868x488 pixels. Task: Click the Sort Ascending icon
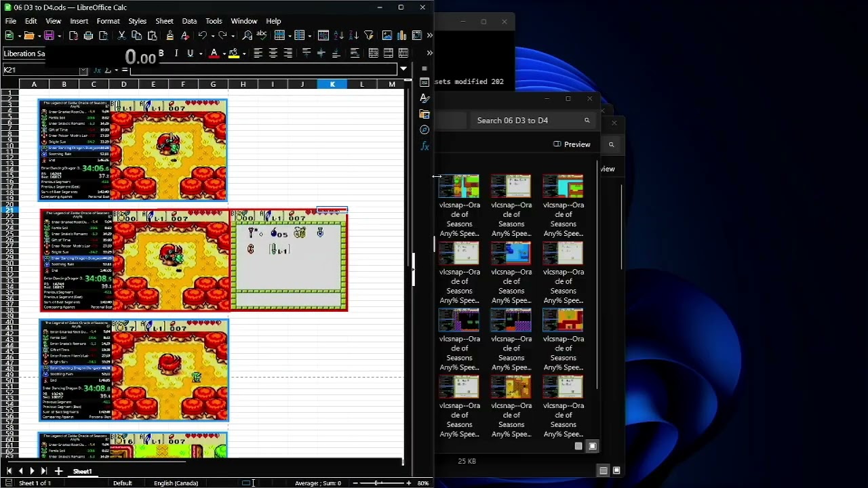pyautogui.click(x=339, y=35)
